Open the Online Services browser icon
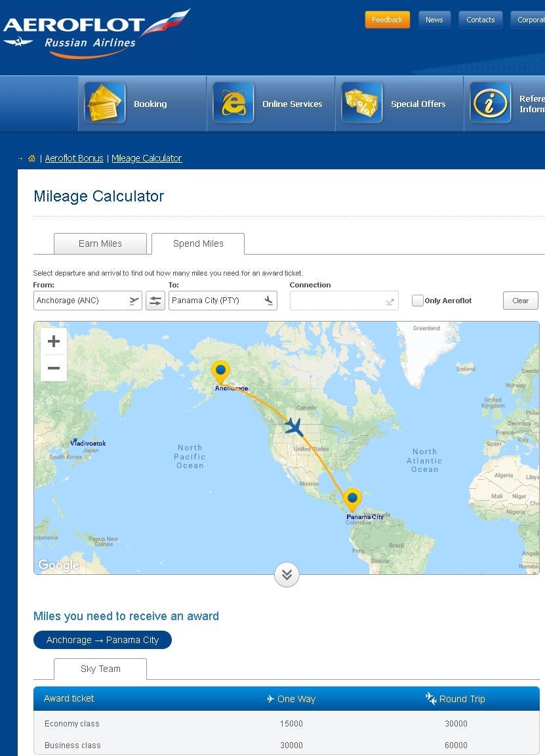545x756 pixels. 233,103
